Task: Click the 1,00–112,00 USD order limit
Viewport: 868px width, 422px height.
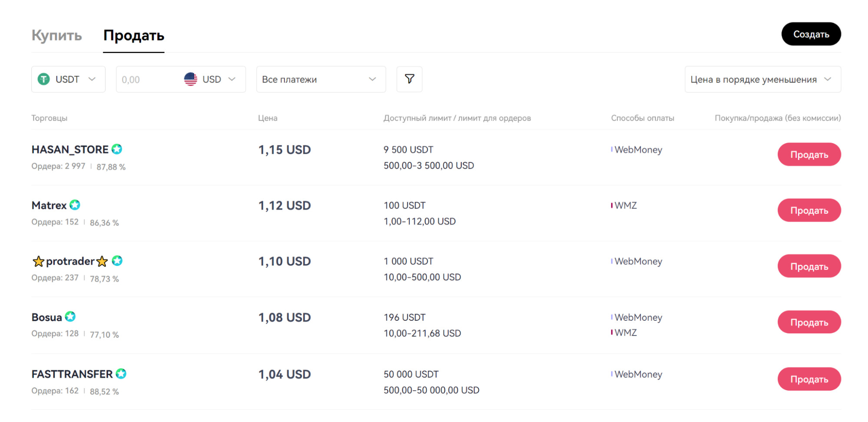Action: 420,221
